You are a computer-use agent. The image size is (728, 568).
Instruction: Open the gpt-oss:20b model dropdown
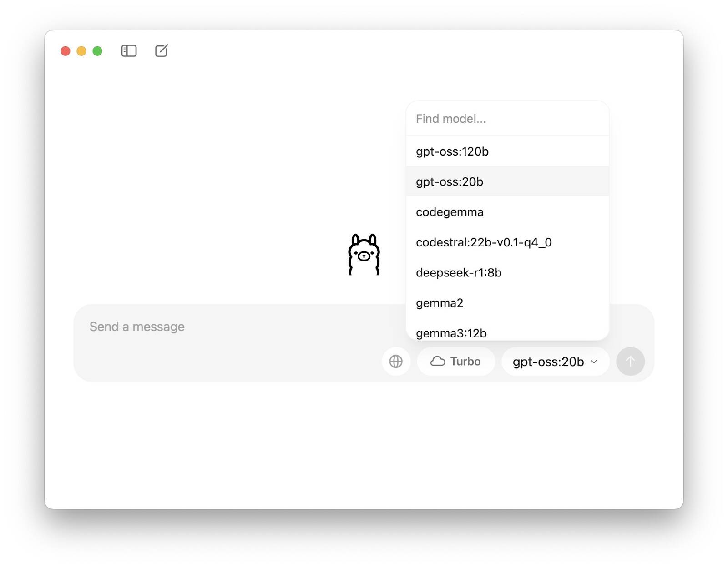(x=555, y=362)
